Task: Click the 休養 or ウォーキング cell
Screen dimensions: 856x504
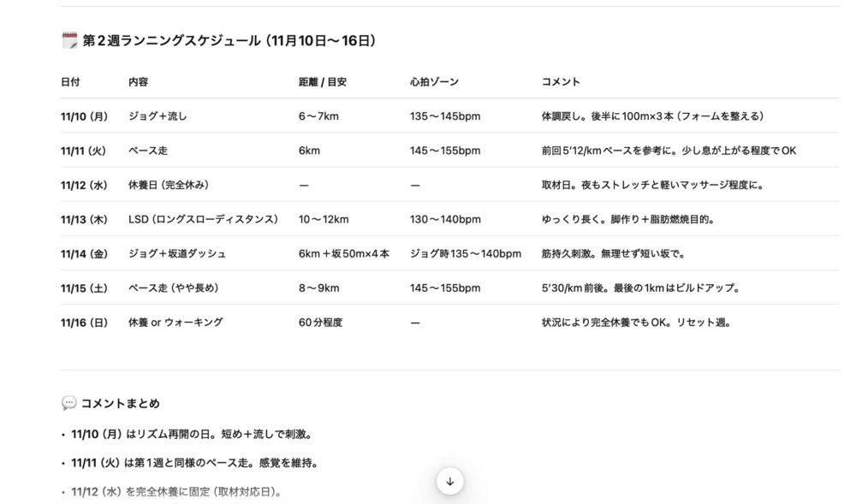Action: (x=175, y=322)
